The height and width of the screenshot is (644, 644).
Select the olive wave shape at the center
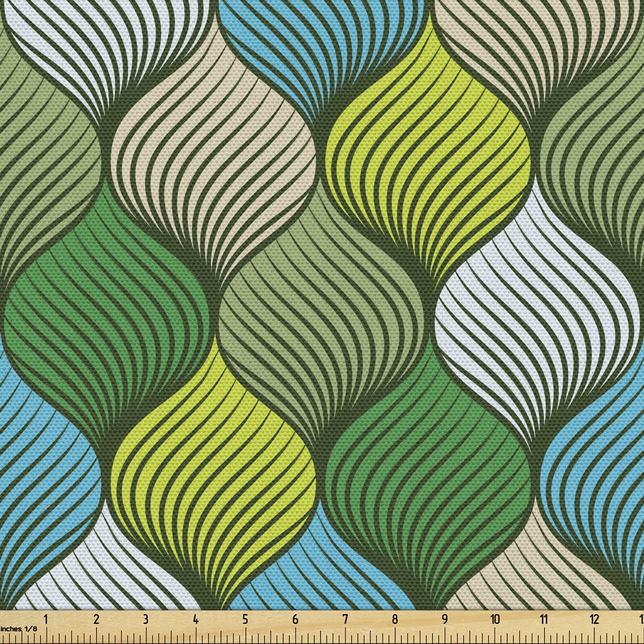[x=322, y=301]
